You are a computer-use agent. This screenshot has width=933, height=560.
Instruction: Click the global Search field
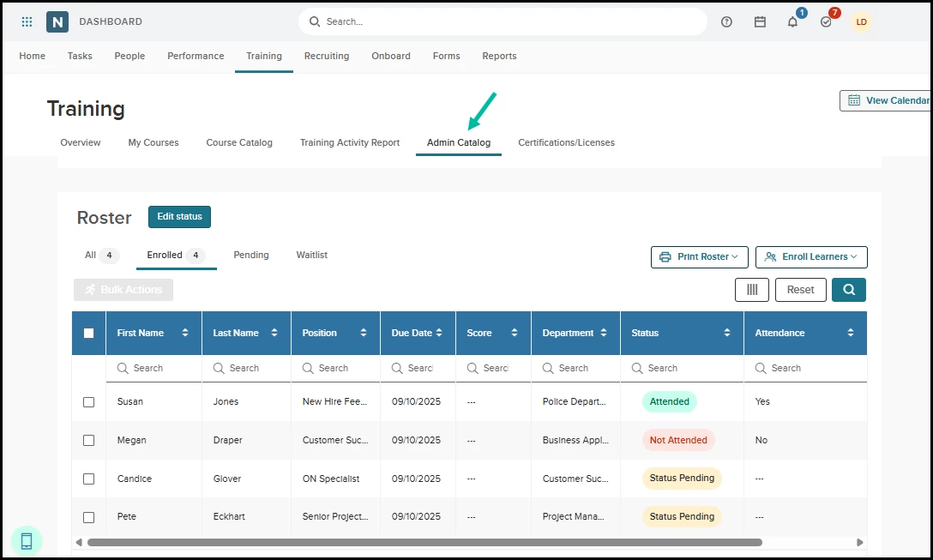pos(503,22)
